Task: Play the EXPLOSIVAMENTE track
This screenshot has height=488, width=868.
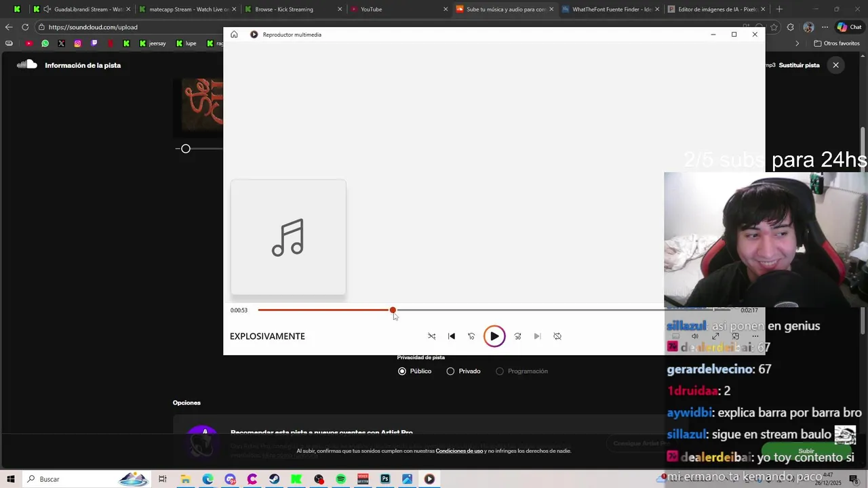Action: [x=494, y=336]
